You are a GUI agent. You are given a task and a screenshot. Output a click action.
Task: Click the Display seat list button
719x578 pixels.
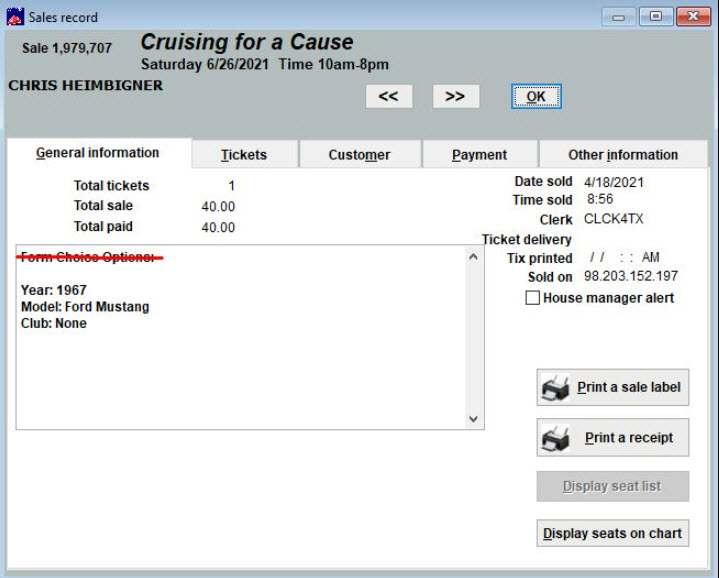[613, 486]
